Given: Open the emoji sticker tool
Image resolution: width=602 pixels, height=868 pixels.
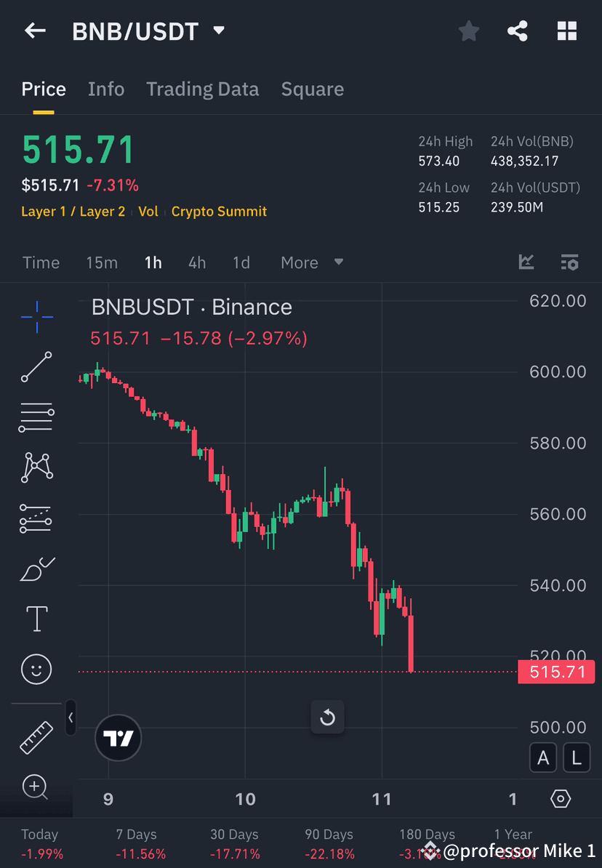Looking at the screenshot, I should (36, 669).
